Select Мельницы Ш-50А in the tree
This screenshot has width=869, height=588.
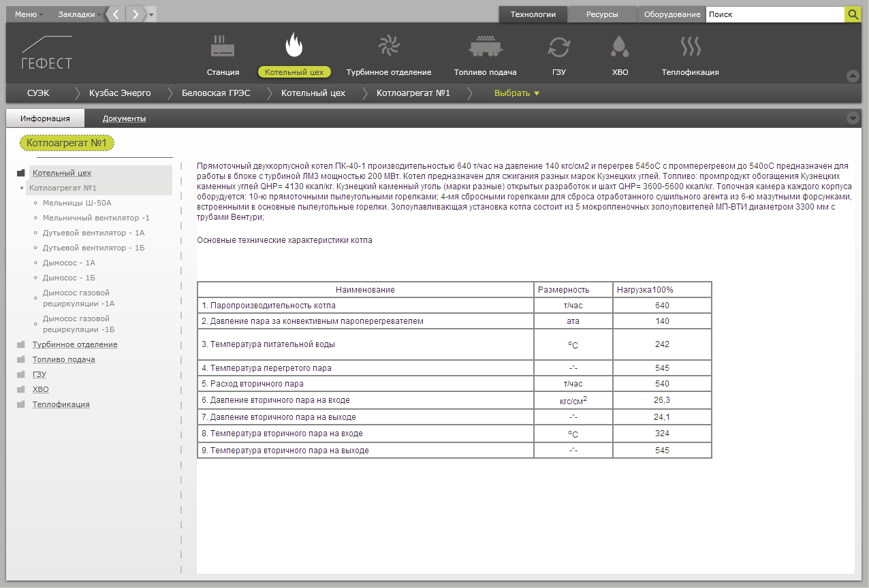[x=77, y=203]
